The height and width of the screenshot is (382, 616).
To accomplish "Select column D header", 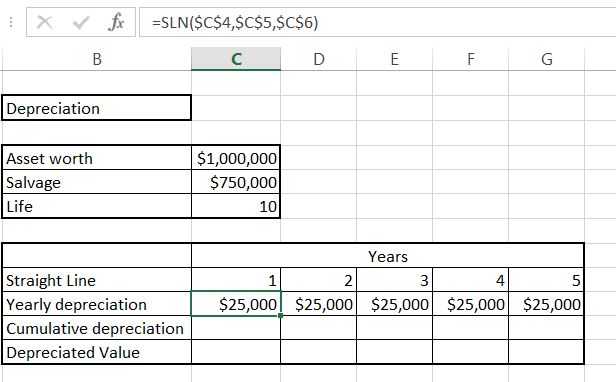I will click(x=319, y=59).
